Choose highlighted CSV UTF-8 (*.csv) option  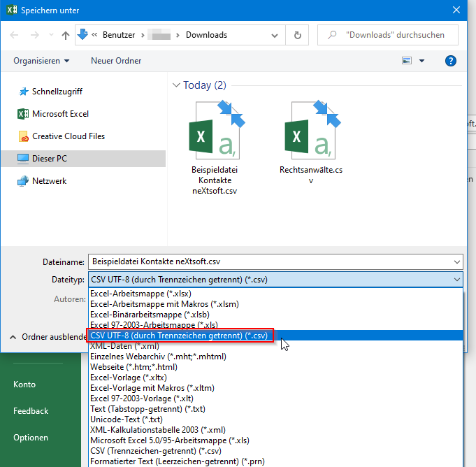coord(275,336)
